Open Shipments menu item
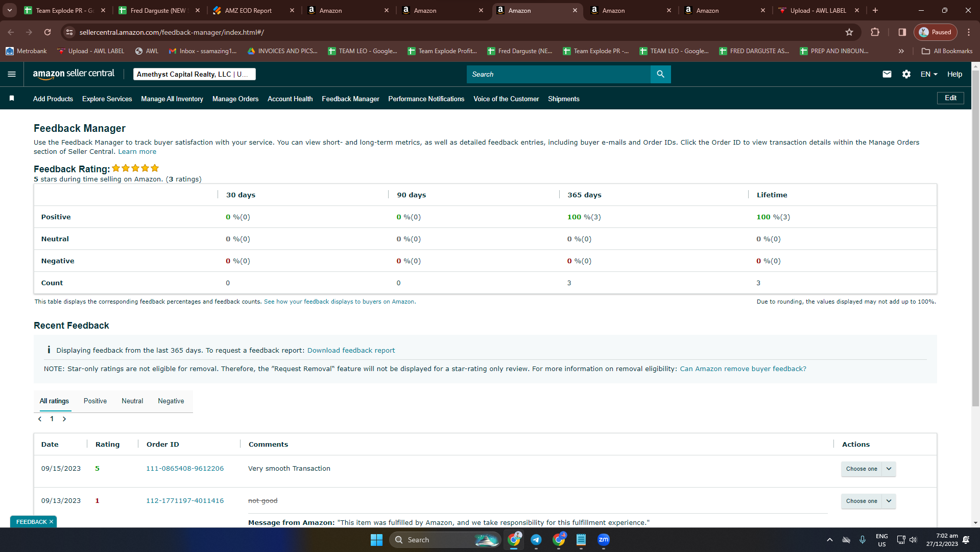980x552 pixels. point(564,99)
